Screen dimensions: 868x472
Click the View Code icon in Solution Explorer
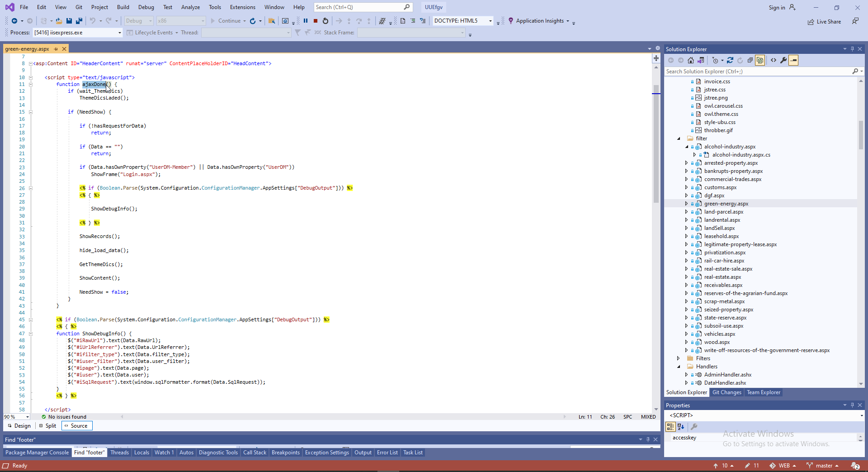(x=774, y=60)
